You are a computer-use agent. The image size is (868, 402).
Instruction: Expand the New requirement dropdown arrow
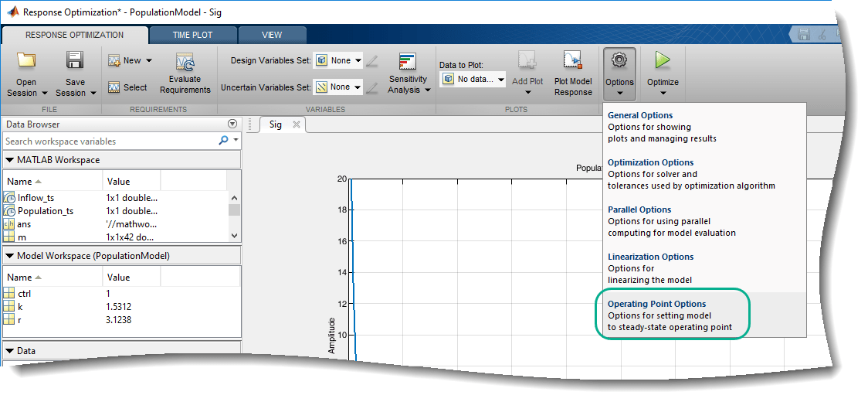[148, 60]
